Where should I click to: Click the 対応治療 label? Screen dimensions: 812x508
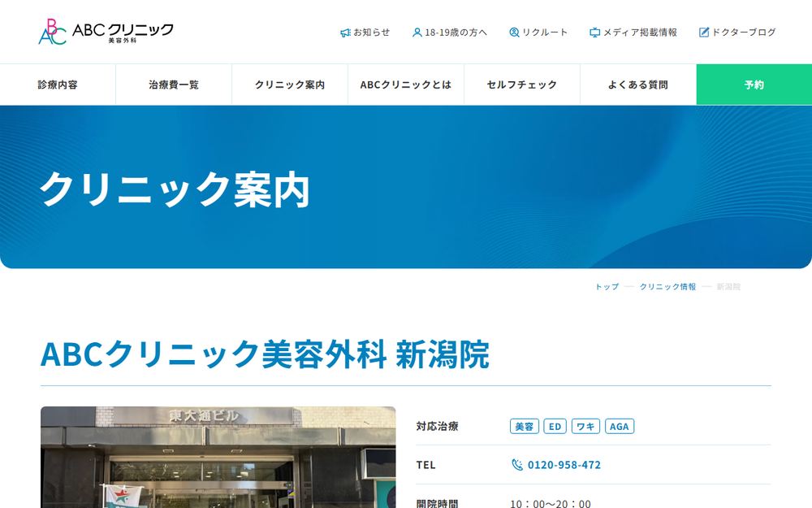tap(437, 427)
